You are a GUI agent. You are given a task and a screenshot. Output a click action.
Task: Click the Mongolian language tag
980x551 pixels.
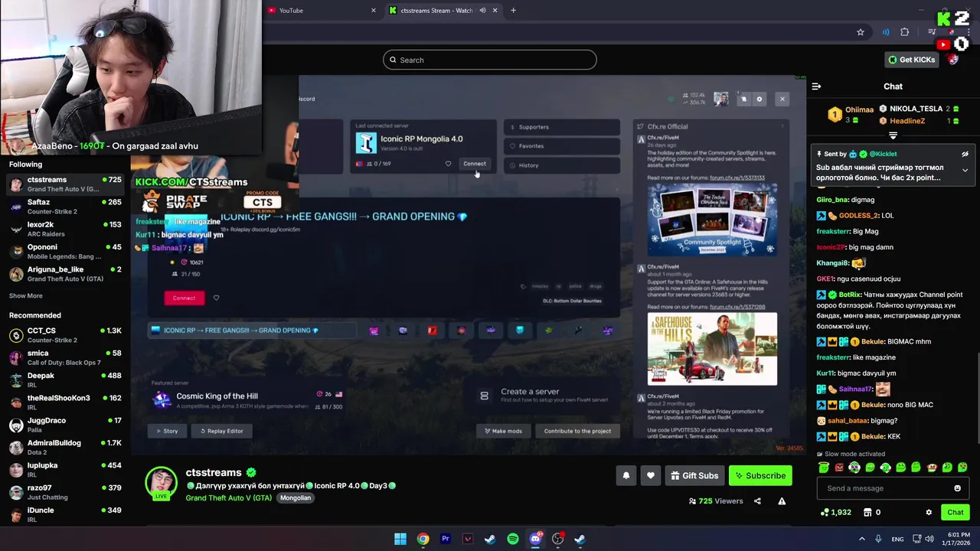coord(296,498)
